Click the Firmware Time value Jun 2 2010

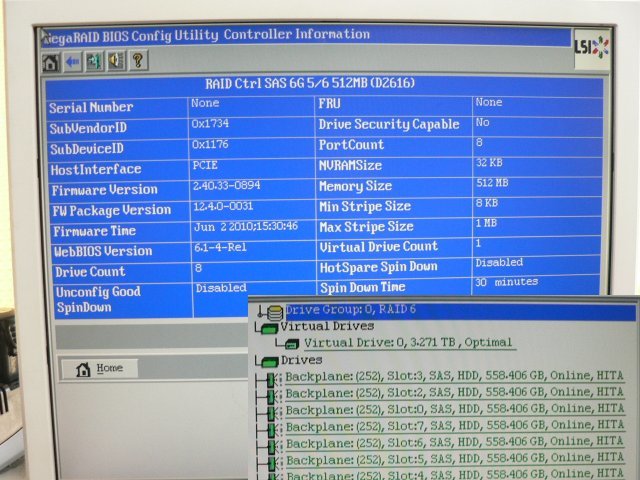coord(246,227)
